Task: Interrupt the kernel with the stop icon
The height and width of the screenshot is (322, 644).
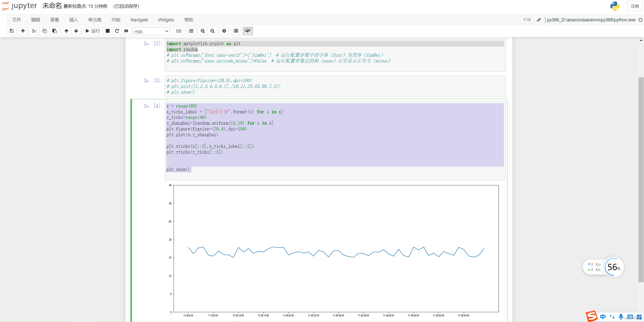Action: coord(108,31)
